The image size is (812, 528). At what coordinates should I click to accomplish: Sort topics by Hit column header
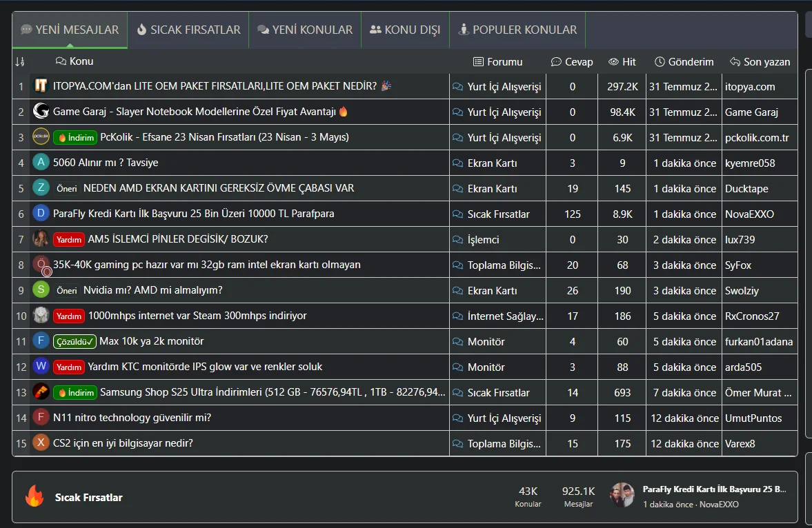(x=622, y=62)
